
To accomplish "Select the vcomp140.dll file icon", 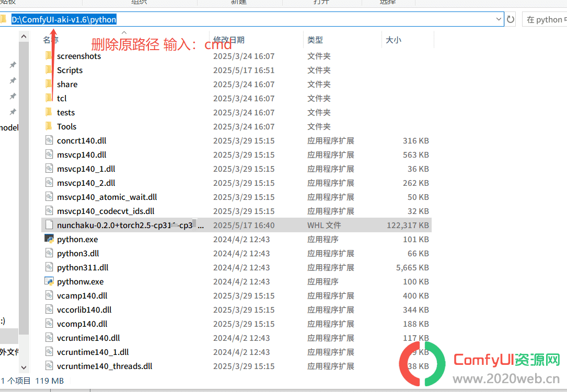I will click(49, 323).
